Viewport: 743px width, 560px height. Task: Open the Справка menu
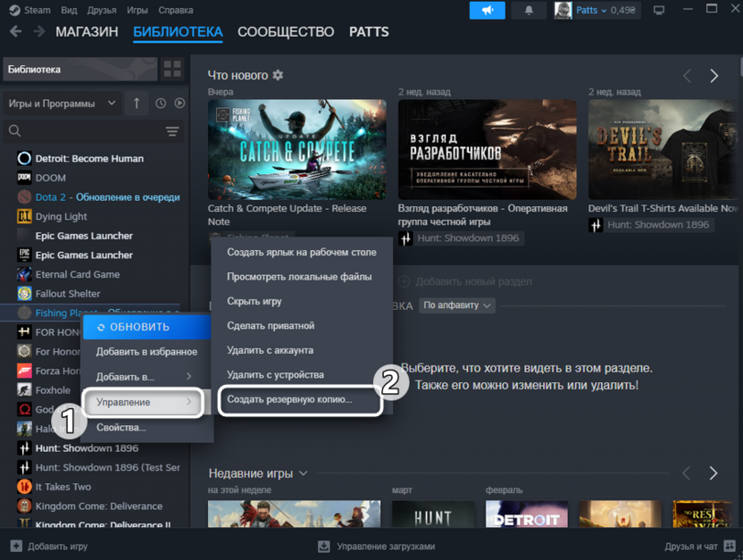tap(175, 10)
